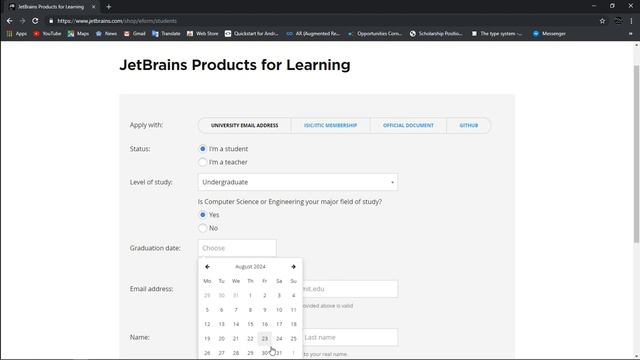The width and height of the screenshot is (640, 360).
Task: Select the I'm a teacher radio button
Action: [x=202, y=162]
